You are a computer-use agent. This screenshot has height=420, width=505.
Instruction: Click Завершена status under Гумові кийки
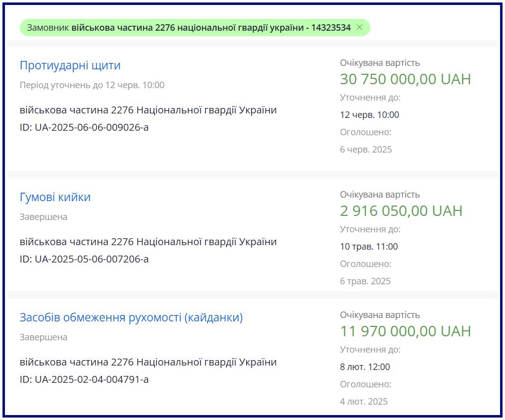pos(44,217)
